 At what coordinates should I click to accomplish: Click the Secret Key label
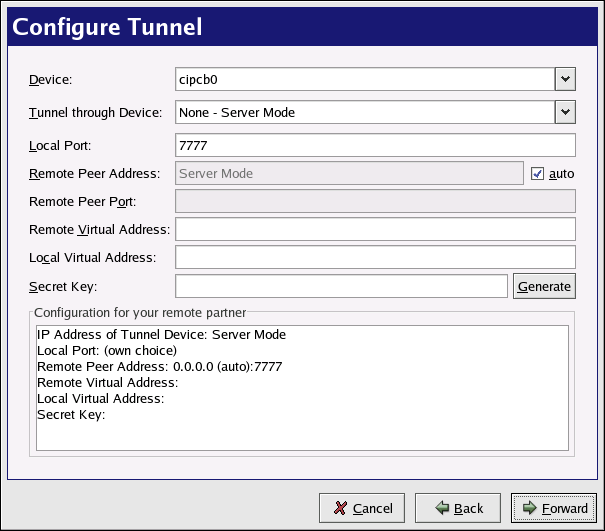point(63,287)
